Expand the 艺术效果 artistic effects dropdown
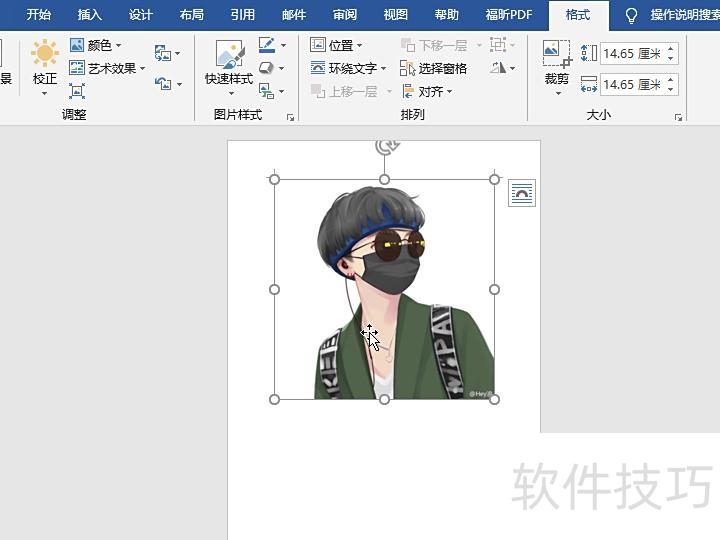Screen dimensions: 720x540 click(108, 68)
